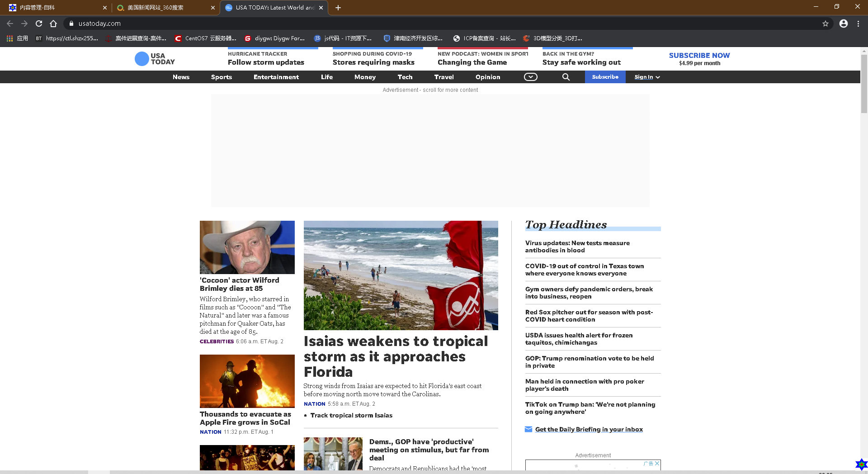Screen dimensions: 868x474
Task: Open the diygw bookmark
Action: coord(274,38)
